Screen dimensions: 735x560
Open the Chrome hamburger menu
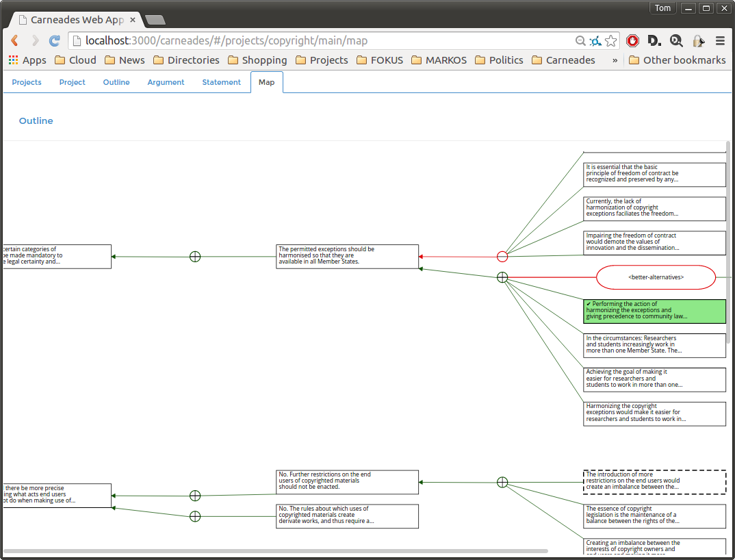[x=720, y=41]
